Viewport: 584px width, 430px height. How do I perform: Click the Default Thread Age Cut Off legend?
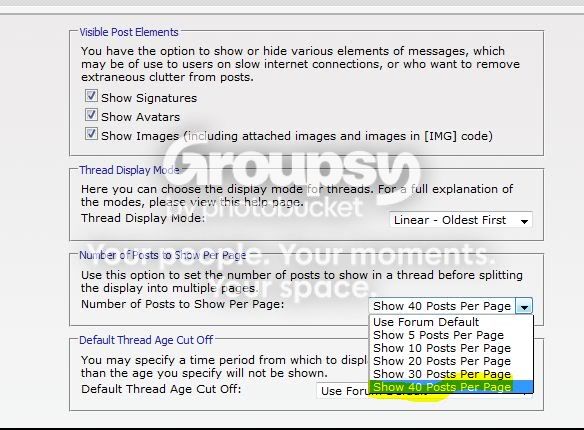[146, 340]
